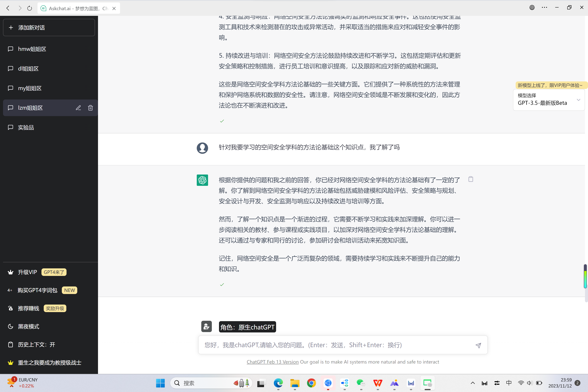Open WeChat from the taskbar
588x392 pixels.
click(x=361, y=383)
